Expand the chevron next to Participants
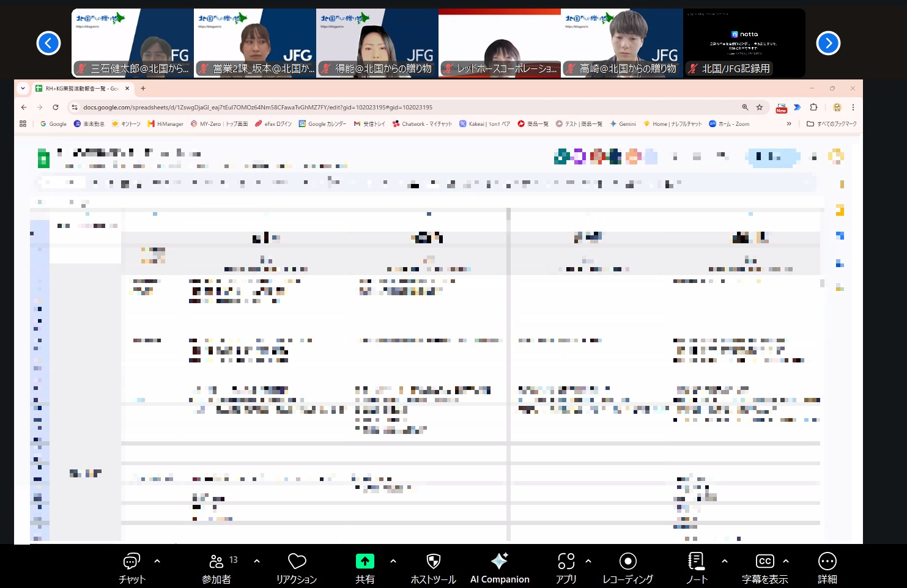This screenshot has height=588, width=907. pyautogui.click(x=257, y=560)
